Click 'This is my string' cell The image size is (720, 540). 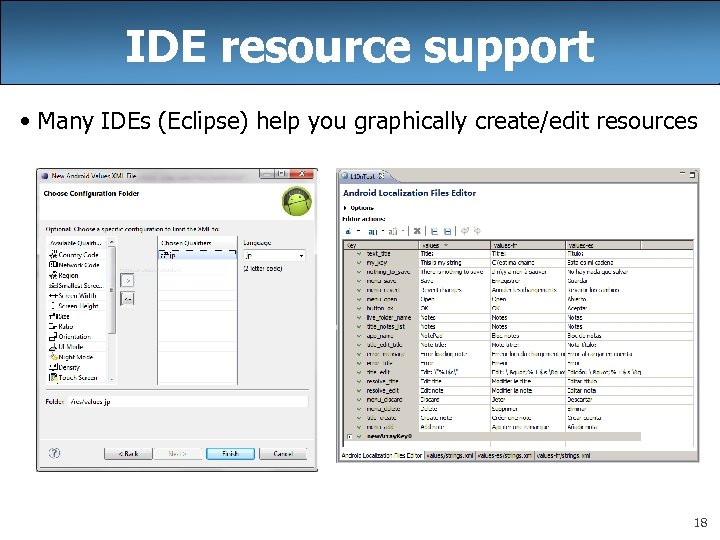pos(455,263)
